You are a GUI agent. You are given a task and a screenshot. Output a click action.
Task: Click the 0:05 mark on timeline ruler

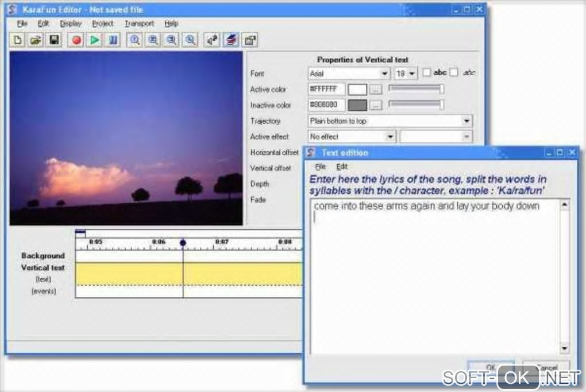96,242
